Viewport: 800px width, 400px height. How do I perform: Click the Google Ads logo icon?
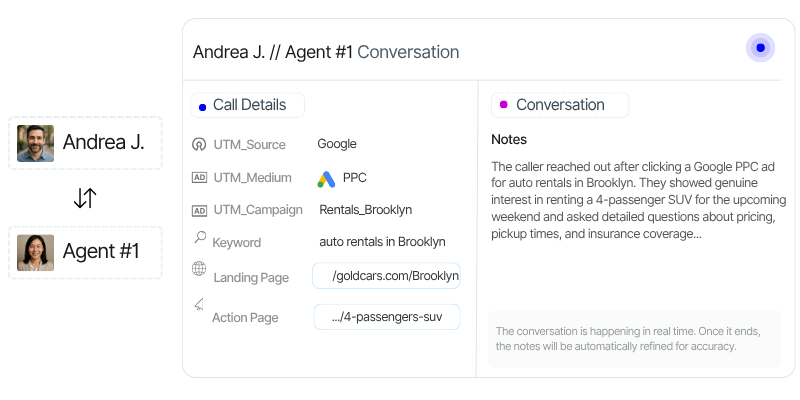325,179
